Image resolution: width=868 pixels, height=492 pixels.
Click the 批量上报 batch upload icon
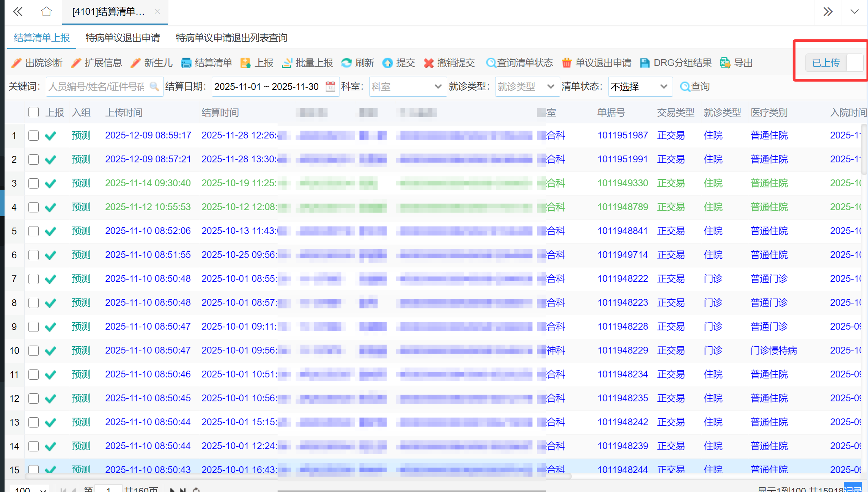[x=287, y=63]
